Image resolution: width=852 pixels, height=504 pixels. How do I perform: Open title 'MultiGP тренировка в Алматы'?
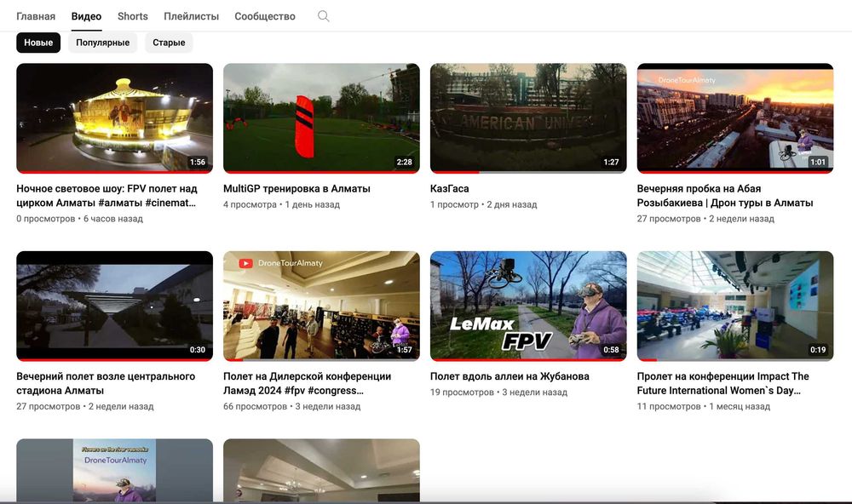(x=296, y=188)
